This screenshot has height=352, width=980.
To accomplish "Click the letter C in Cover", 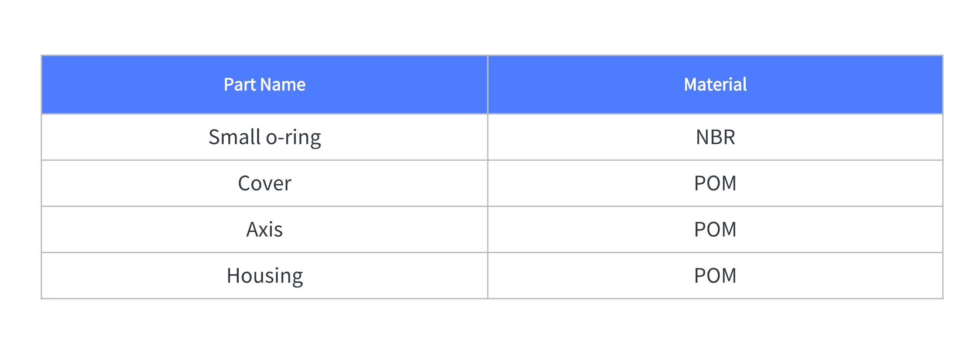I will 245,183.
